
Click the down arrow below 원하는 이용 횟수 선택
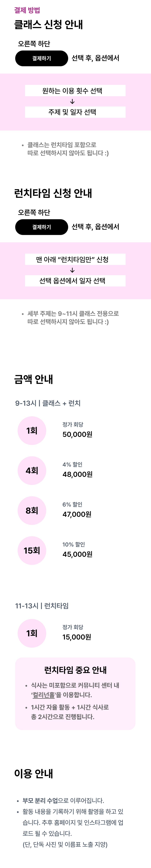(x=72, y=101)
